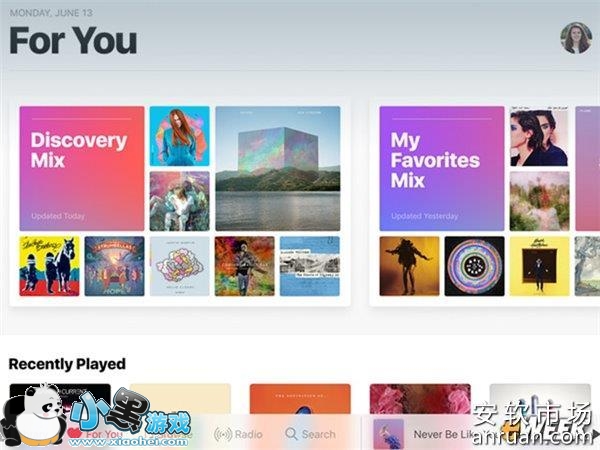Tap the Never Be Like song title

click(x=443, y=434)
